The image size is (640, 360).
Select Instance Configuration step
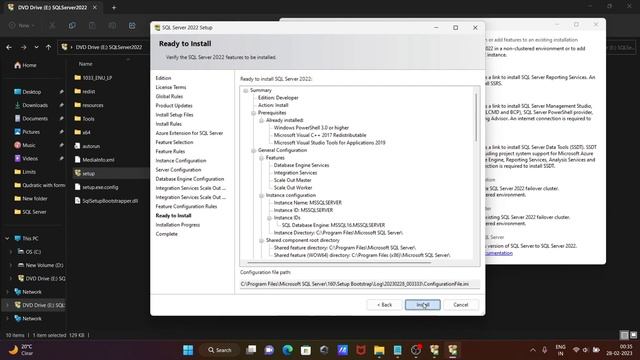point(181,161)
